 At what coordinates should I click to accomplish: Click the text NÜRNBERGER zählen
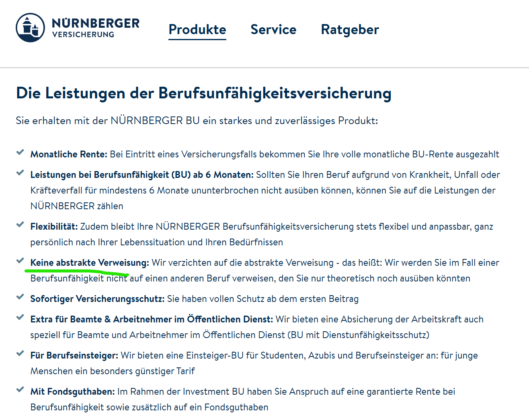pos(77,206)
